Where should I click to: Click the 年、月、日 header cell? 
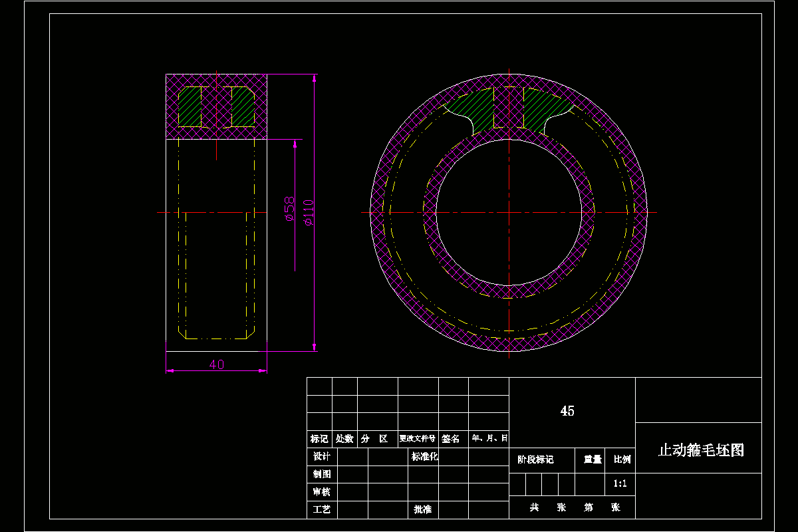(x=490, y=438)
